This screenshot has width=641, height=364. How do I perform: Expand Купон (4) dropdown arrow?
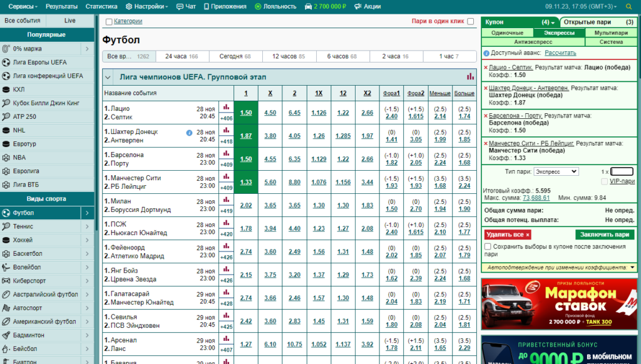(x=552, y=23)
